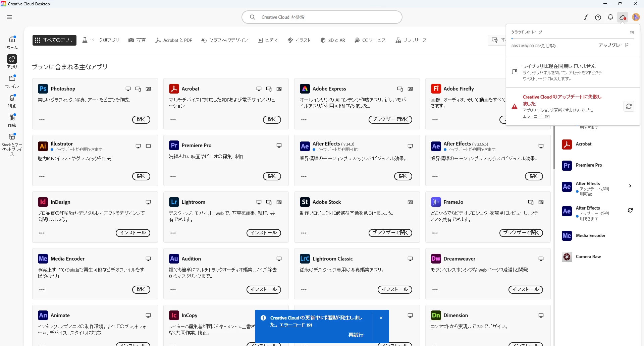This screenshot has width=644, height=346.
Task: Switch to the Acrobat と PDF tab
Action: (174, 40)
